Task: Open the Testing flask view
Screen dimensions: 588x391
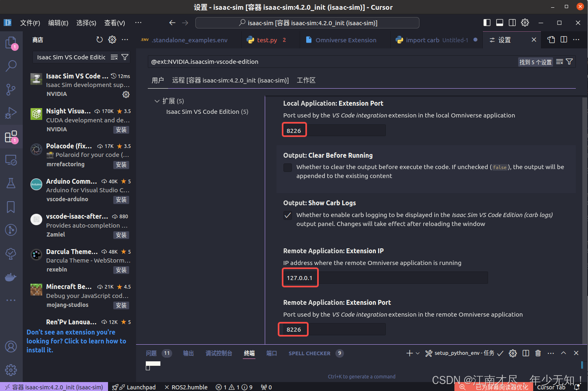Action: (11, 183)
